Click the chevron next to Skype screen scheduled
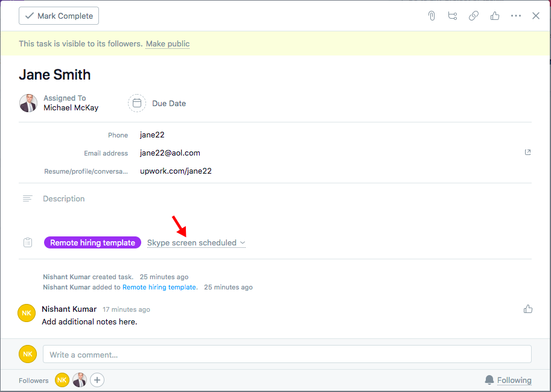This screenshot has width=551, height=392. pyautogui.click(x=243, y=242)
